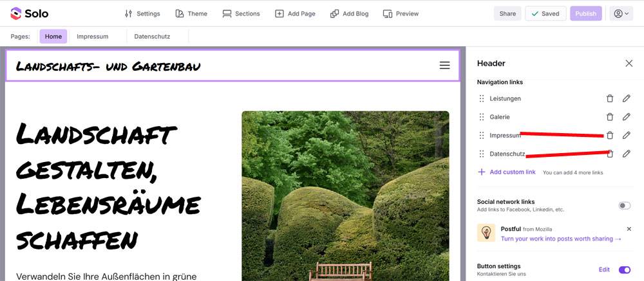The height and width of the screenshot is (281, 644).
Task: Edit the Impressum navigation link
Action: click(626, 135)
